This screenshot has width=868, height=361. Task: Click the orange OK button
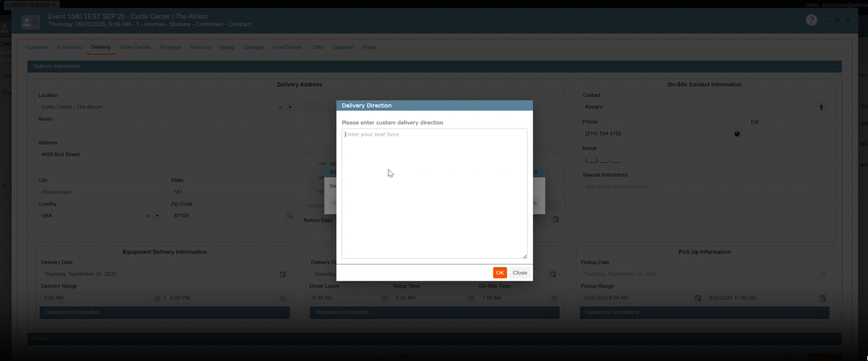(x=500, y=273)
